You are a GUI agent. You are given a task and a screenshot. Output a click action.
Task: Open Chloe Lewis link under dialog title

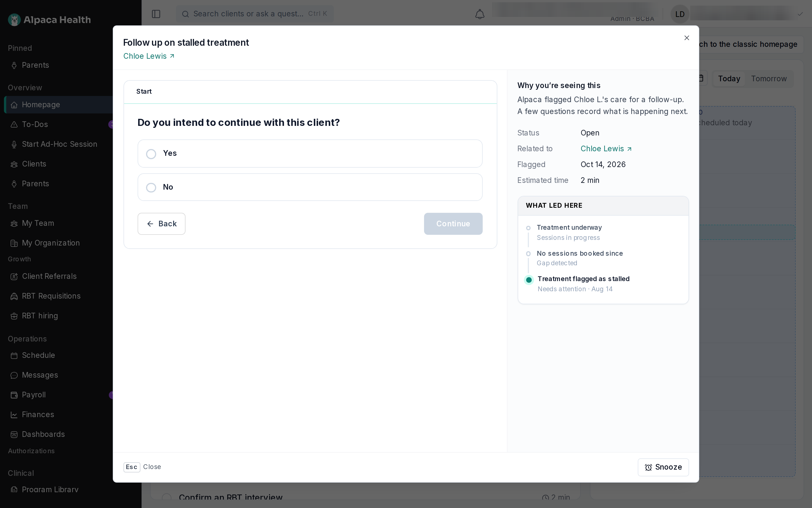149,56
